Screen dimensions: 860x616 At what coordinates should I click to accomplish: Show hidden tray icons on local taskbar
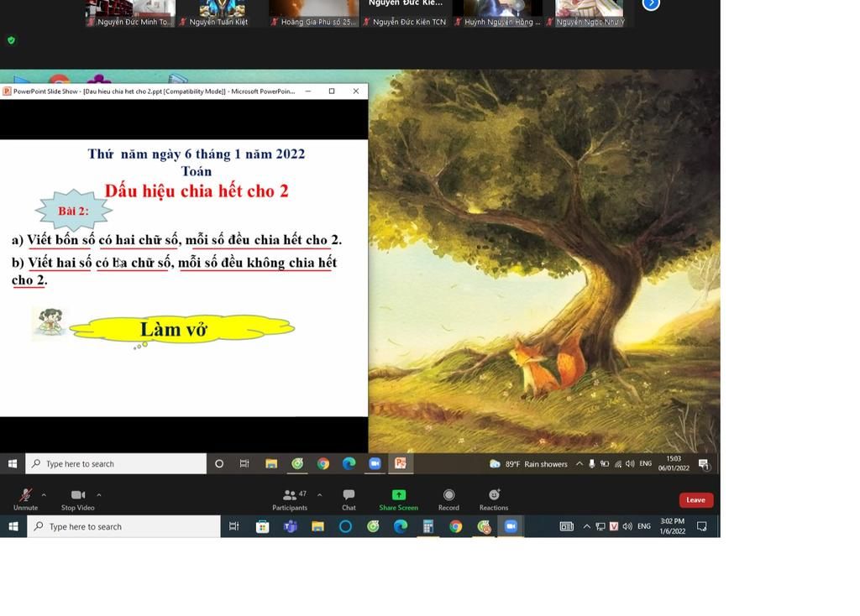click(x=586, y=526)
